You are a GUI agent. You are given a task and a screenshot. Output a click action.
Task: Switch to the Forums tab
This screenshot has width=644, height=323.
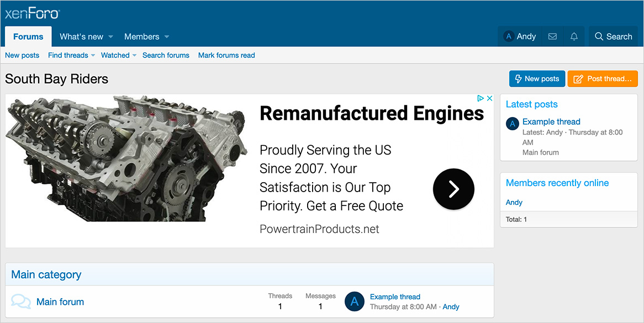[28, 36]
